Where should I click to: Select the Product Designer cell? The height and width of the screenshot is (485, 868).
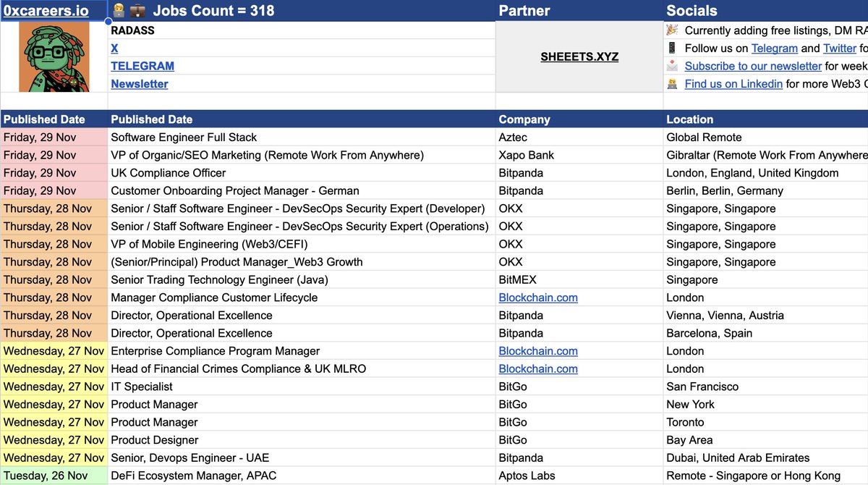tap(302, 440)
